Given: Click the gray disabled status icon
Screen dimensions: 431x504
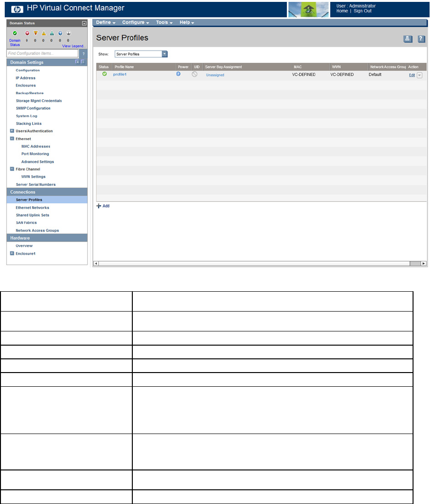Looking at the screenshot, I should [x=68, y=33].
